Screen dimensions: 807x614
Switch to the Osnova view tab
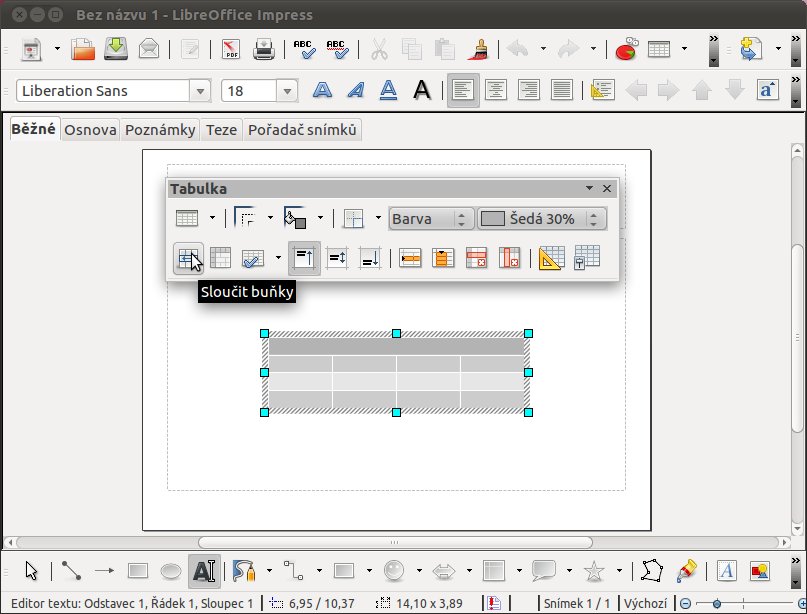click(90, 130)
